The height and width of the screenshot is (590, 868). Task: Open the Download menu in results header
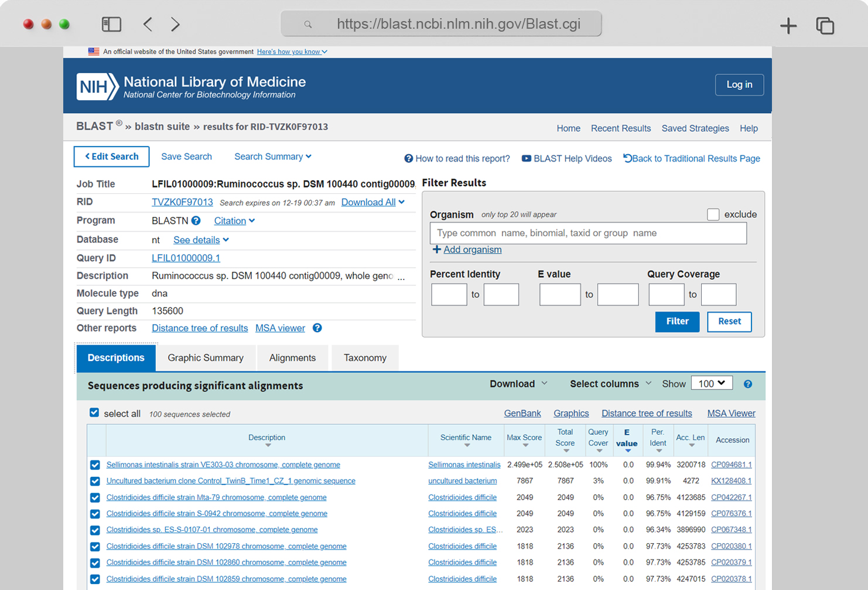pyautogui.click(x=519, y=384)
